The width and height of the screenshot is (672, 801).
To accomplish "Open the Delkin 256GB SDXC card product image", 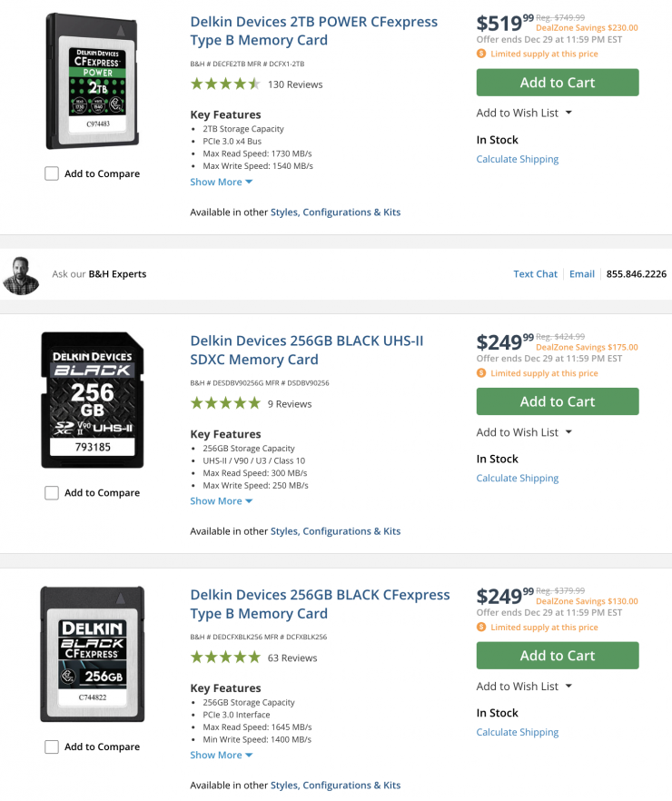I will [92, 400].
